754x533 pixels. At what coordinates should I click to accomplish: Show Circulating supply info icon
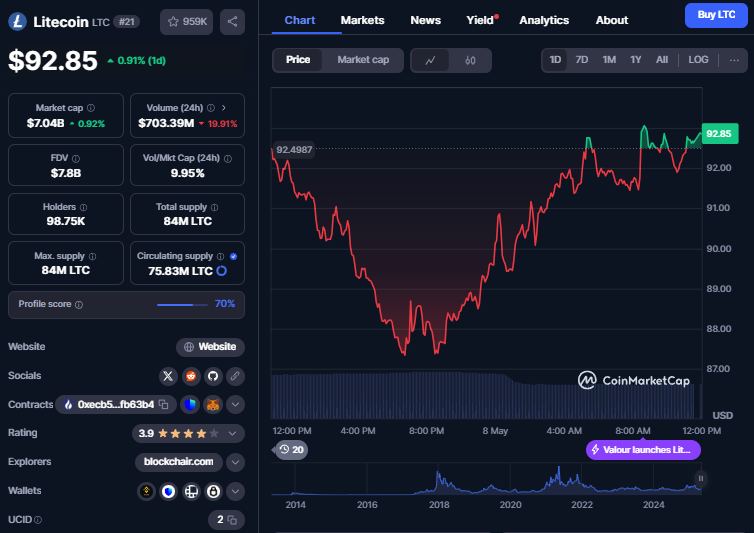click(220, 256)
